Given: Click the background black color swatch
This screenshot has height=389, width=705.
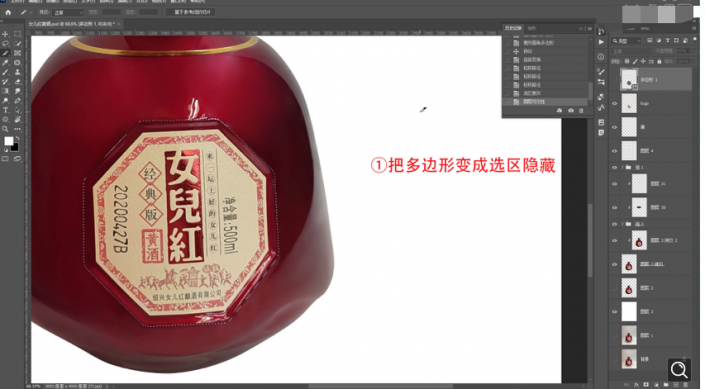Looking at the screenshot, I should [x=15, y=148].
